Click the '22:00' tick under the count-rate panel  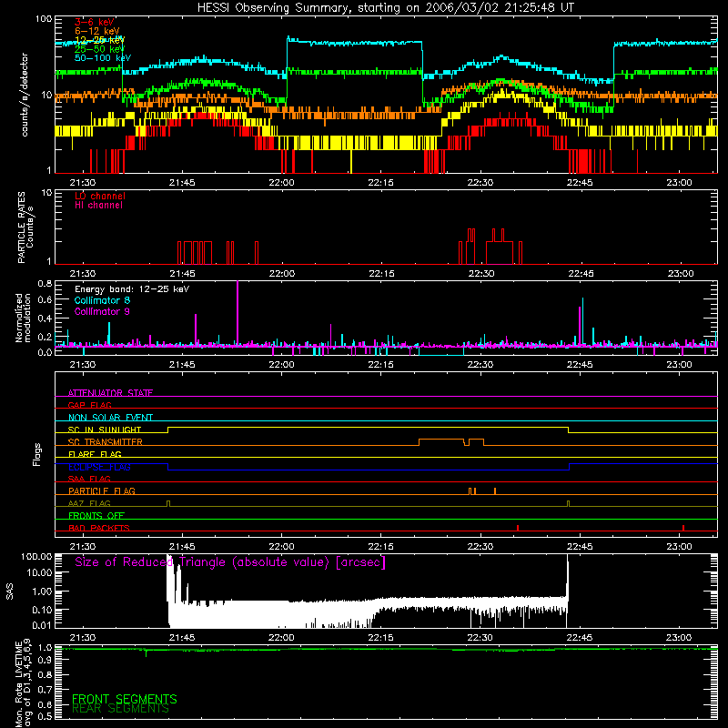281,183
